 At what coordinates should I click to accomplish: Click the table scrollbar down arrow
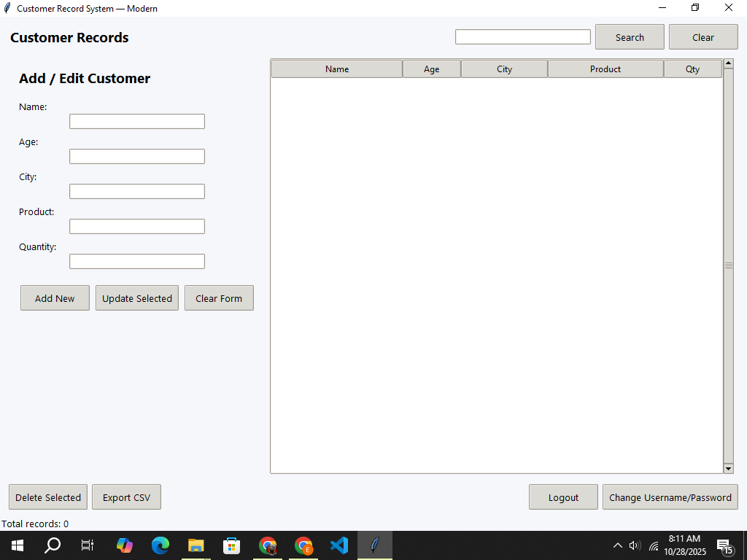tap(728, 469)
